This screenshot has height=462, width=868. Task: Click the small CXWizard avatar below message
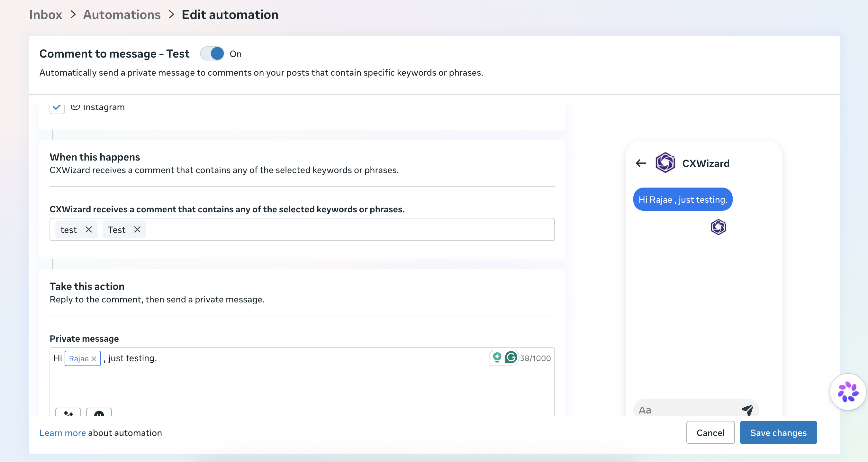tap(719, 227)
